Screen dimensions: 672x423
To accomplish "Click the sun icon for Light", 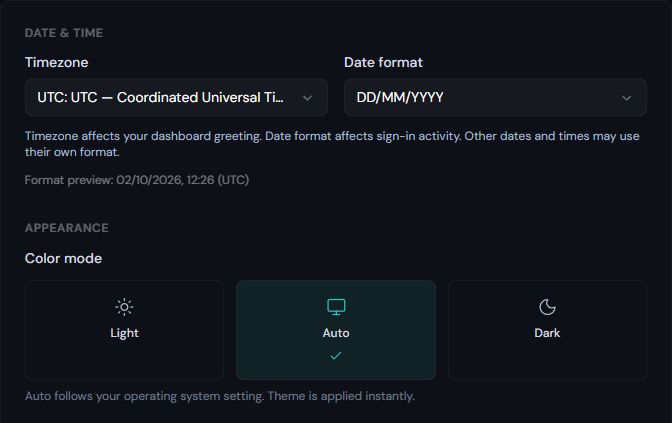I will point(124,307).
